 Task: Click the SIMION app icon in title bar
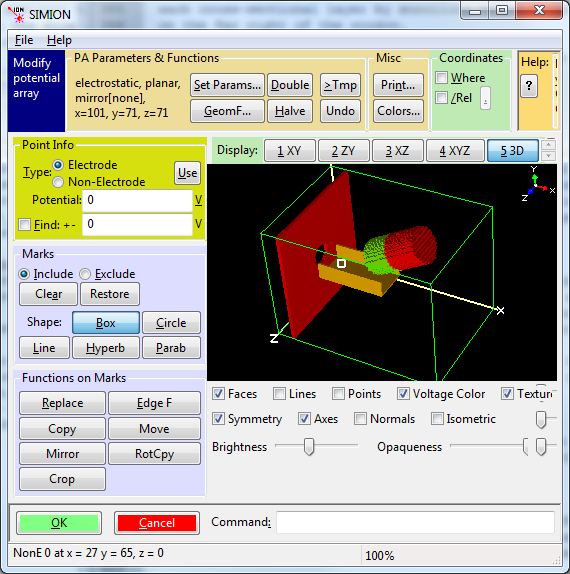[x=16, y=14]
